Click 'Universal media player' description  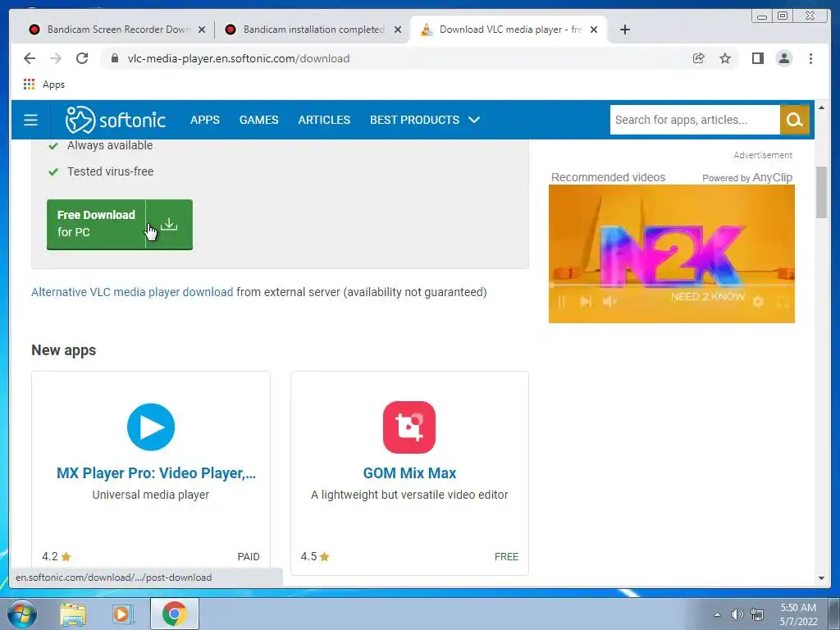(151, 495)
